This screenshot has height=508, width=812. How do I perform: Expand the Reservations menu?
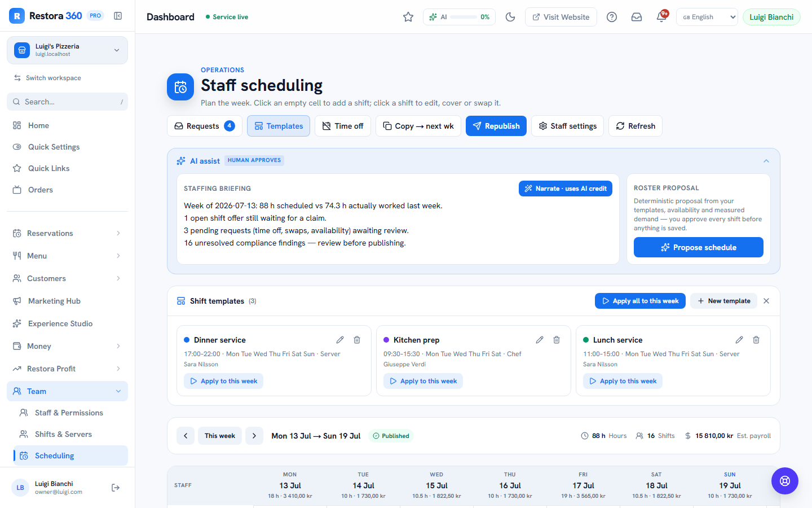point(67,233)
